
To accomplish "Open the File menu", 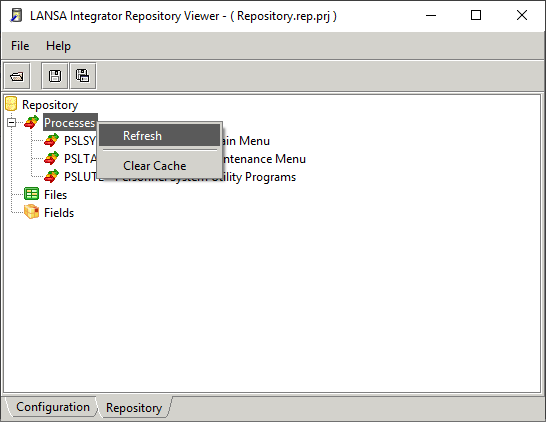I will [20, 46].
